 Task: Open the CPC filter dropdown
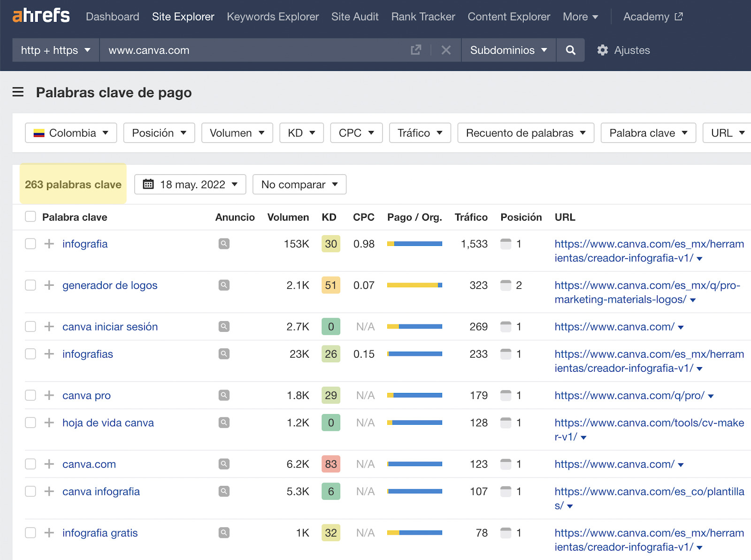point(357,133)
